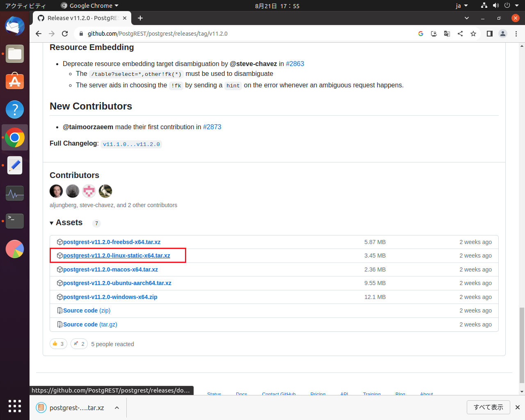Open the volume icon in the top bar
This screenshot has height=420, width=525.
(x=496, y=6)
